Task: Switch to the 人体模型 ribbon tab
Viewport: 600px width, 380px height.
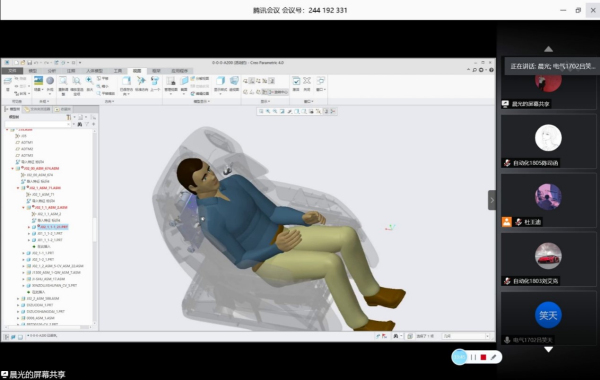Action: [x=94, y=71]
